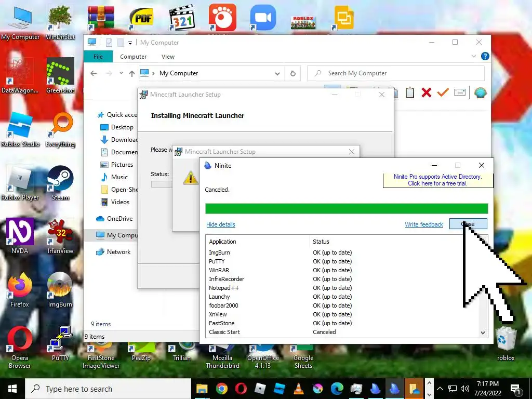Image resolution: width=532 pixels, height=399 pixels.
Task: Open the WinRAR books desktop icon
Action: pos(101,17)
